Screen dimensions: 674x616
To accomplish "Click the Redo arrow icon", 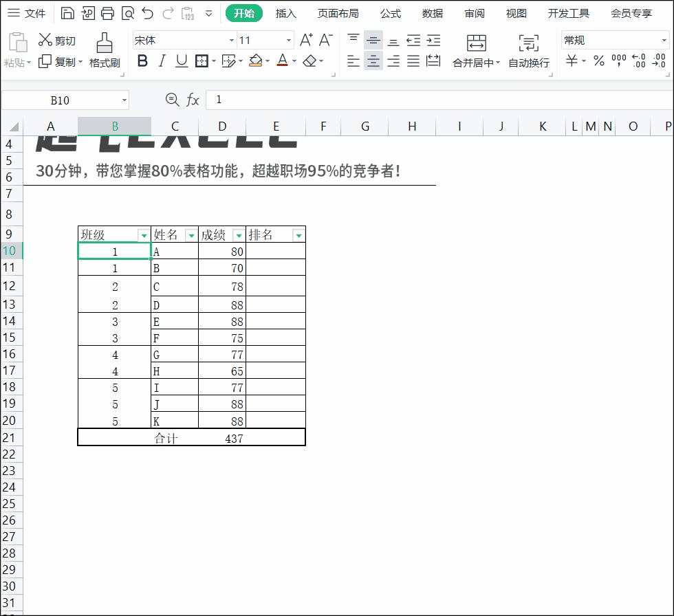I will pyautogui.click(x=168, y=13).
